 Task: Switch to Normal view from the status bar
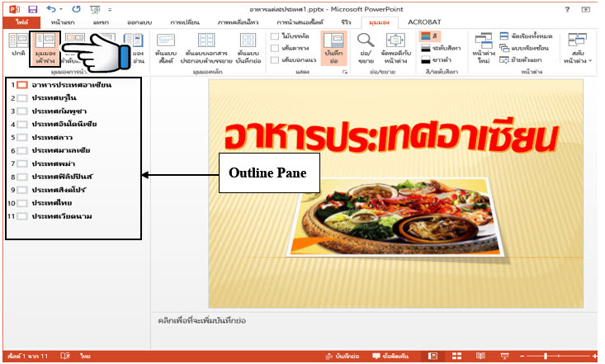tap(433, 356)
